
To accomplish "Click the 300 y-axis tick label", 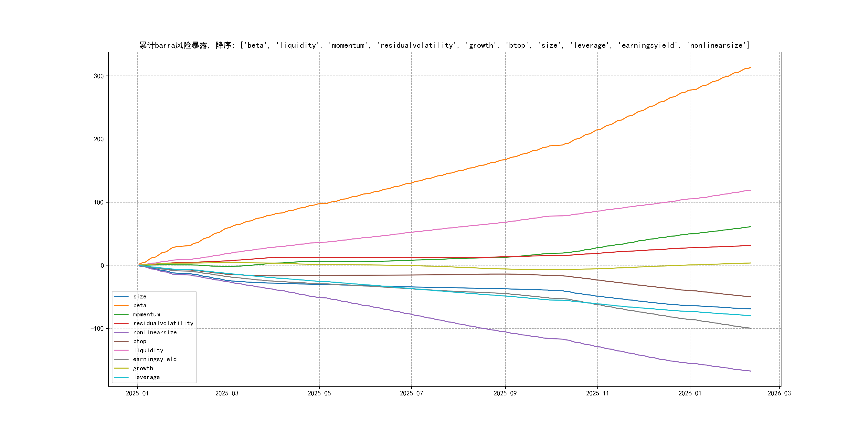I will 98,76.
